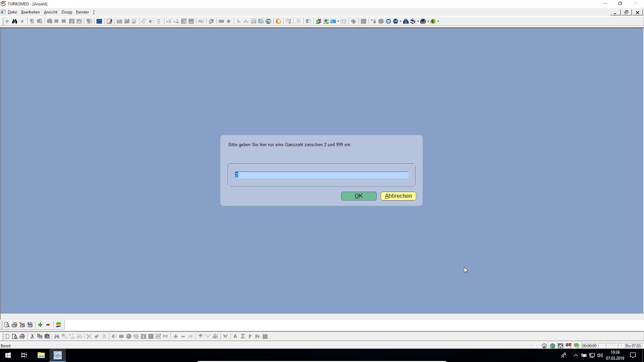This screenshot has height=362, width=644.
Task: Open the Ansicht menu
Action: 50,12
